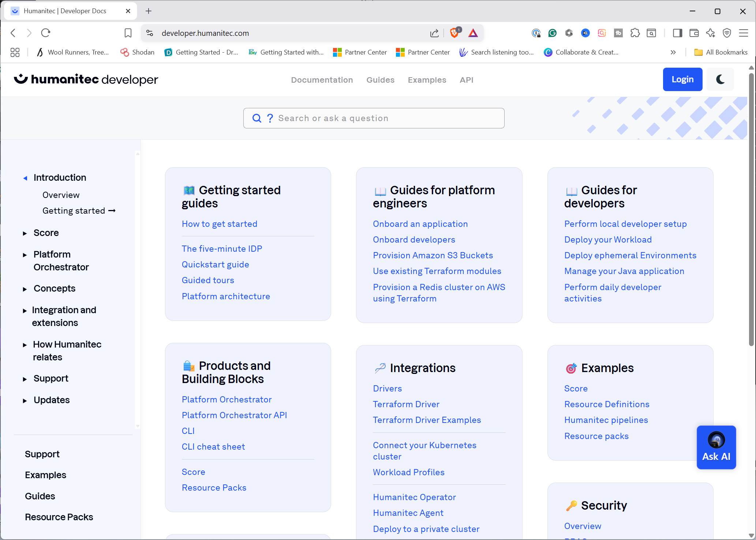Open the Brave Wallet icon
756x540 pixels.
tap(694, 33)
